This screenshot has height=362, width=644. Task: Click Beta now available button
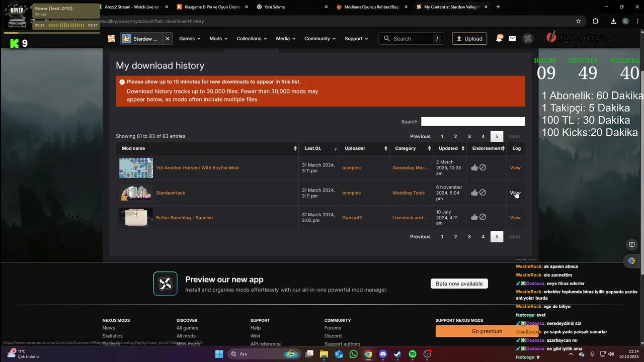(x=459, y=284)
